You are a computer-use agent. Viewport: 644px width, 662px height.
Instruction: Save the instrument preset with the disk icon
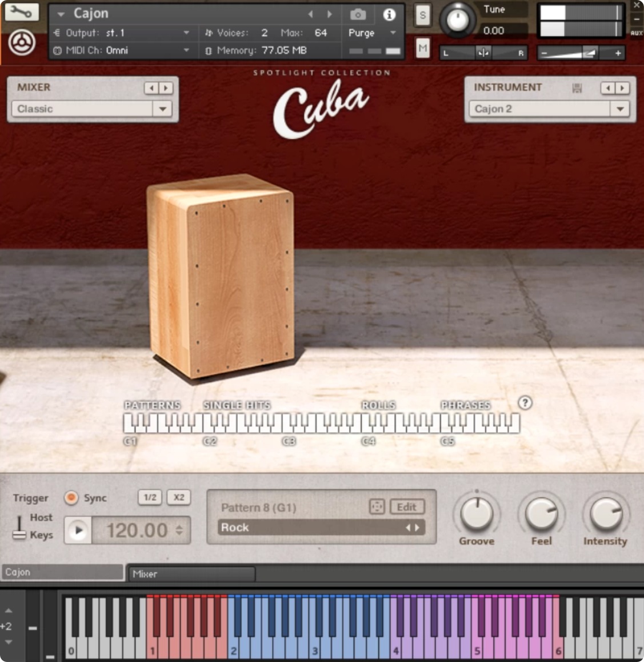pyautogui.click(x=577, y=88)
